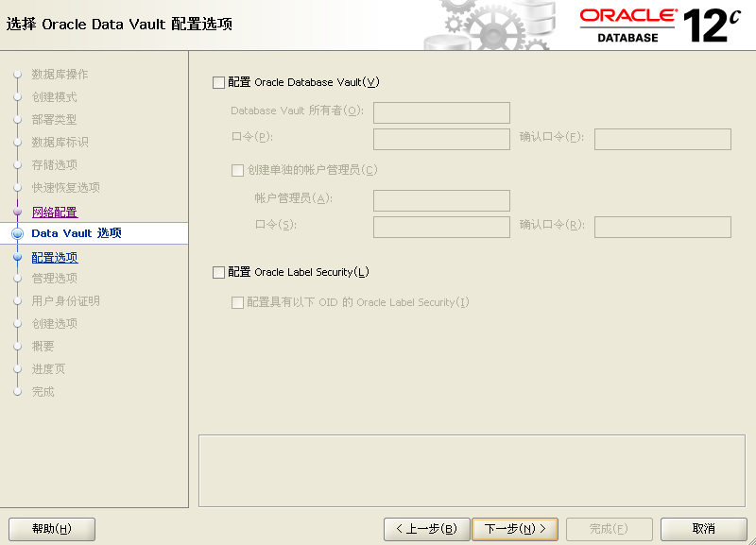Click the 确认口令(F) label
756x545 pixels.
(x=552, y=137)
